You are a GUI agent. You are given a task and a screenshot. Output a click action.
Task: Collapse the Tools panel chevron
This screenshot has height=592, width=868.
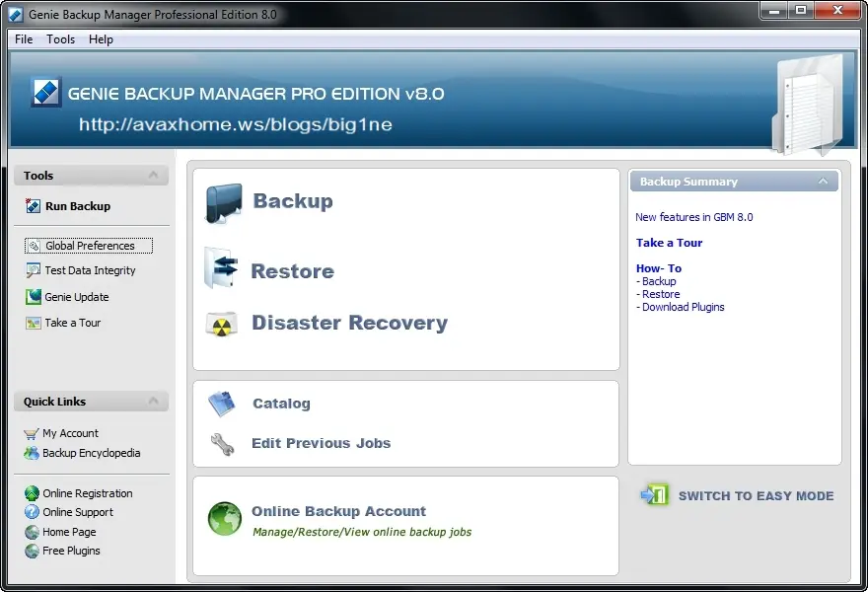click(x=153, y=176)
